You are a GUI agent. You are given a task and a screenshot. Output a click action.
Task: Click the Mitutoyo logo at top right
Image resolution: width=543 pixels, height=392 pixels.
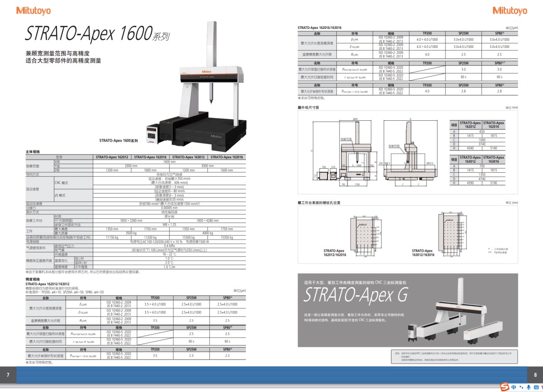(510, 10)
